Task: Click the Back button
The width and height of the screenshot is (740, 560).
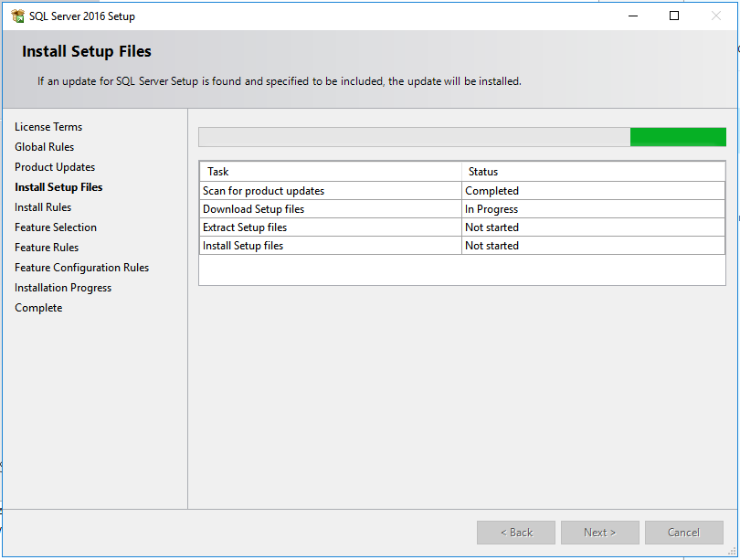Action: [515, 532]
